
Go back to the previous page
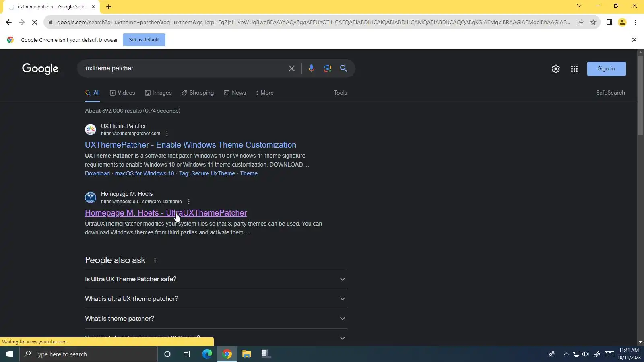click(x=9, y=22)
